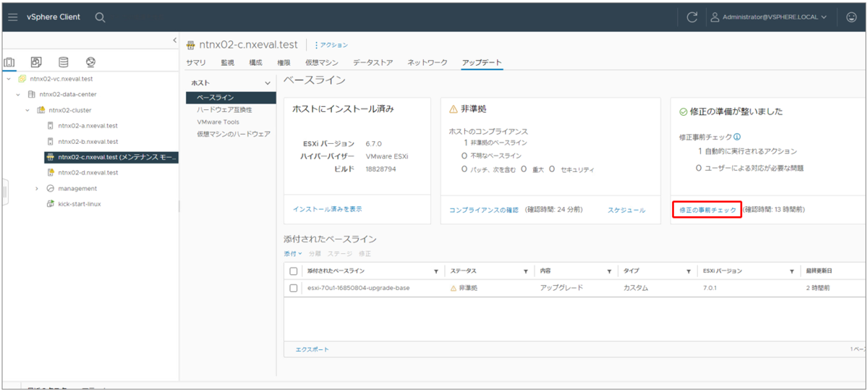Select kick-start-linux virtual machine
The image size is (868, 392).
tap(80, 204)
